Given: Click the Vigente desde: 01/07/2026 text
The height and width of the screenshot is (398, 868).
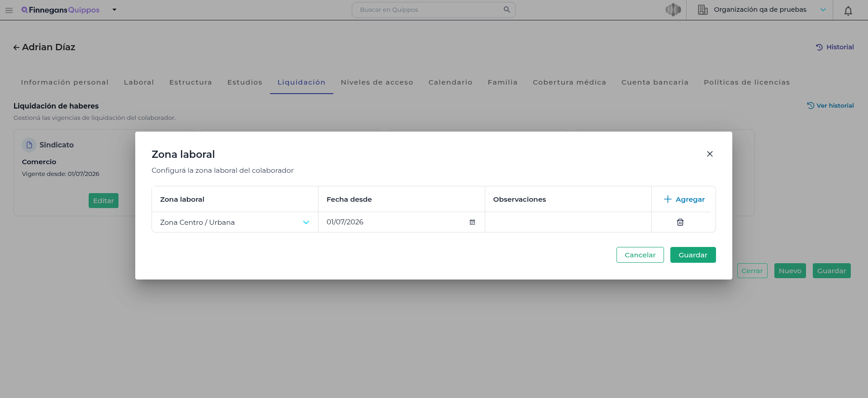Looking at the screenshot, I should 61,174.
